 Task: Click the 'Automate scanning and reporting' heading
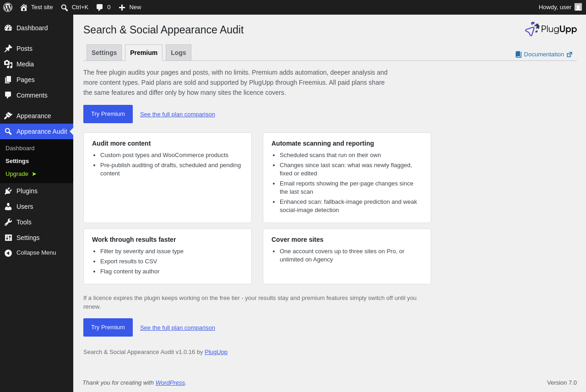323,143
